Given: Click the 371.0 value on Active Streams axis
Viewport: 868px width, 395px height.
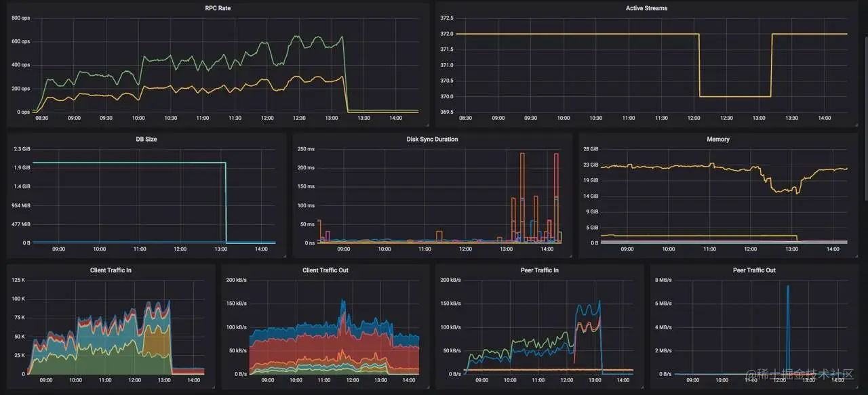Looking at the screenshot, I should pos(447,65).
